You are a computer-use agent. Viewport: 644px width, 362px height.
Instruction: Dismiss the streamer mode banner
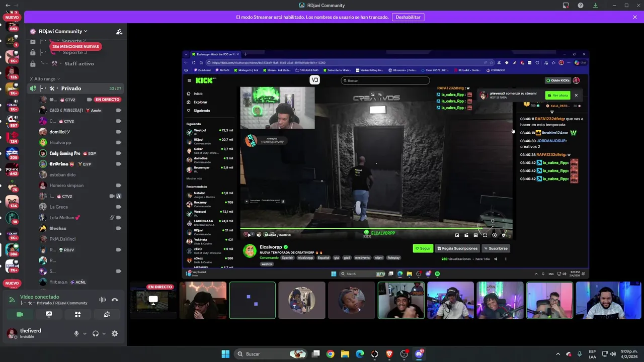(635, 17)
